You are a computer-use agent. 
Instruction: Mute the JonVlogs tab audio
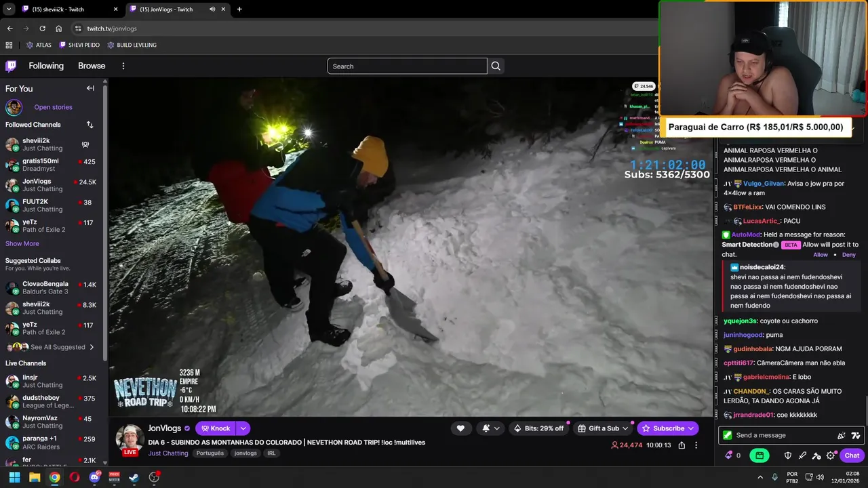pyautogui.click(x=212, y=9)
